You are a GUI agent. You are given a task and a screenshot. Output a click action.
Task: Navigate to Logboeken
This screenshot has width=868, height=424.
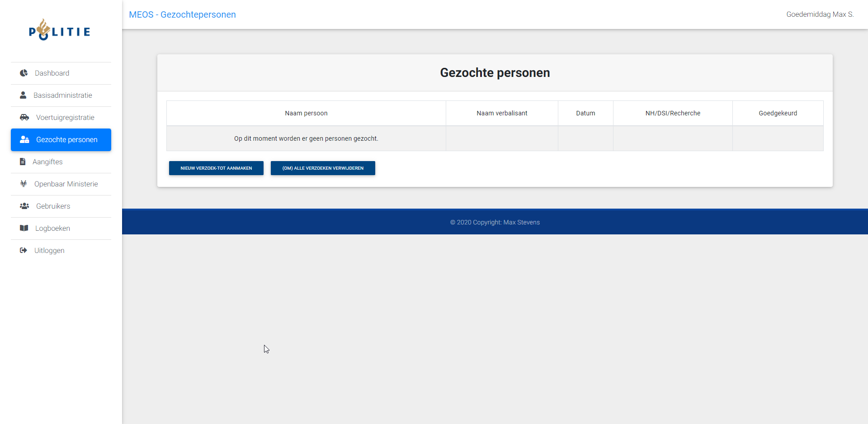pyautogui.click(x=52, y=229)
